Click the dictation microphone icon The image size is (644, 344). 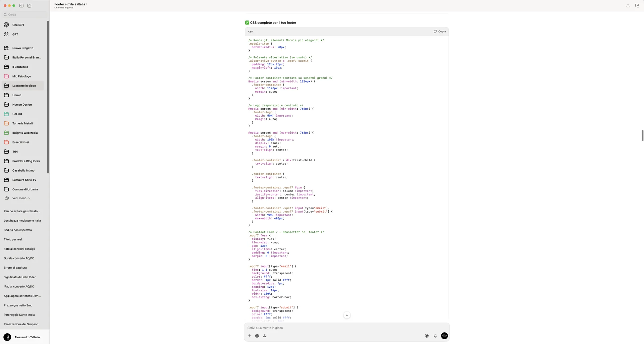pyautogui.click(x=435, y=336)
